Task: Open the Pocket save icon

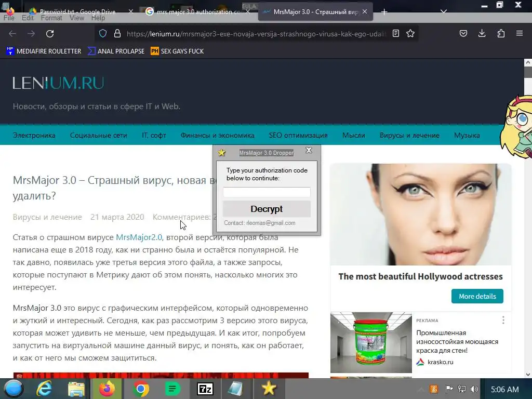Action: [x=463, y=33]
